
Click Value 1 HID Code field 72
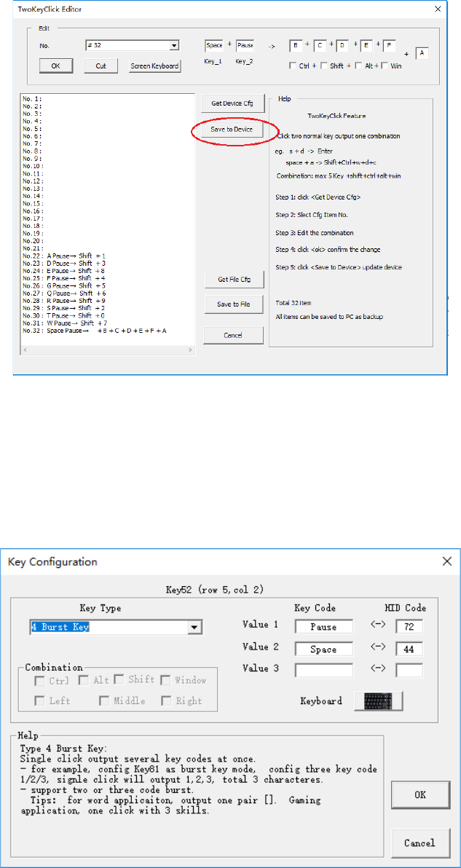[x=409, y=626]
